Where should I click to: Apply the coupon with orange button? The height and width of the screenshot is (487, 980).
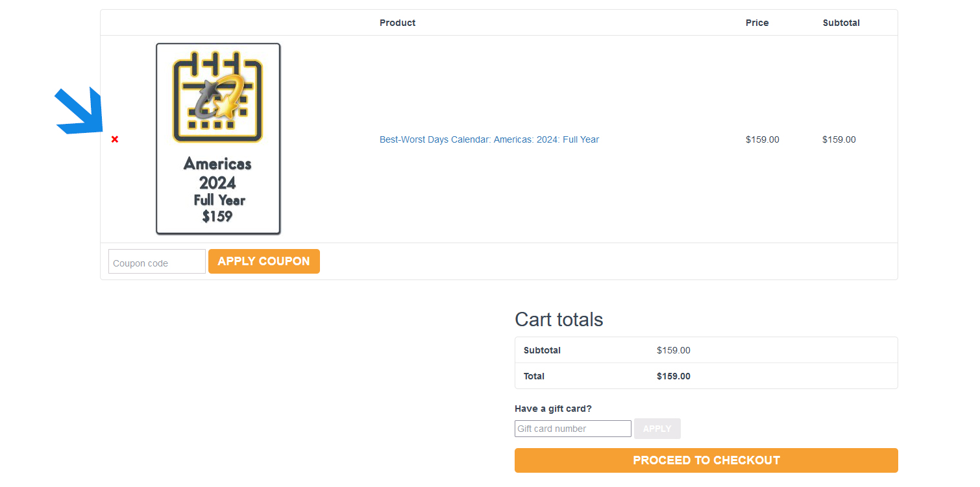[264, 261]
